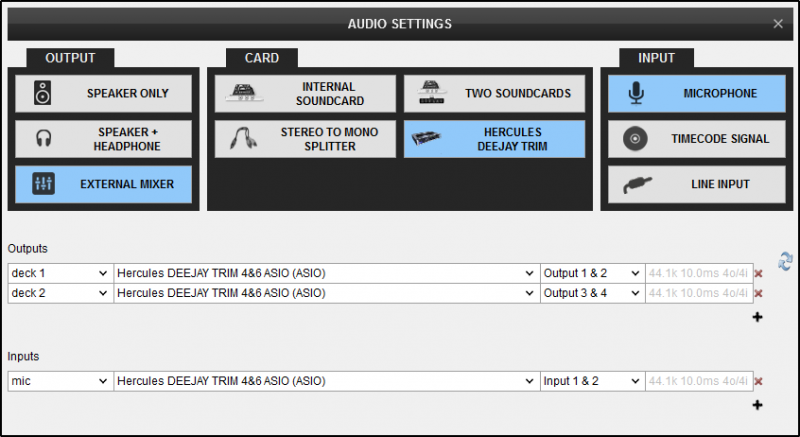Choose Internal Soundcard card option
Screen dimensions: 800x437
click(x=305, y=93)
